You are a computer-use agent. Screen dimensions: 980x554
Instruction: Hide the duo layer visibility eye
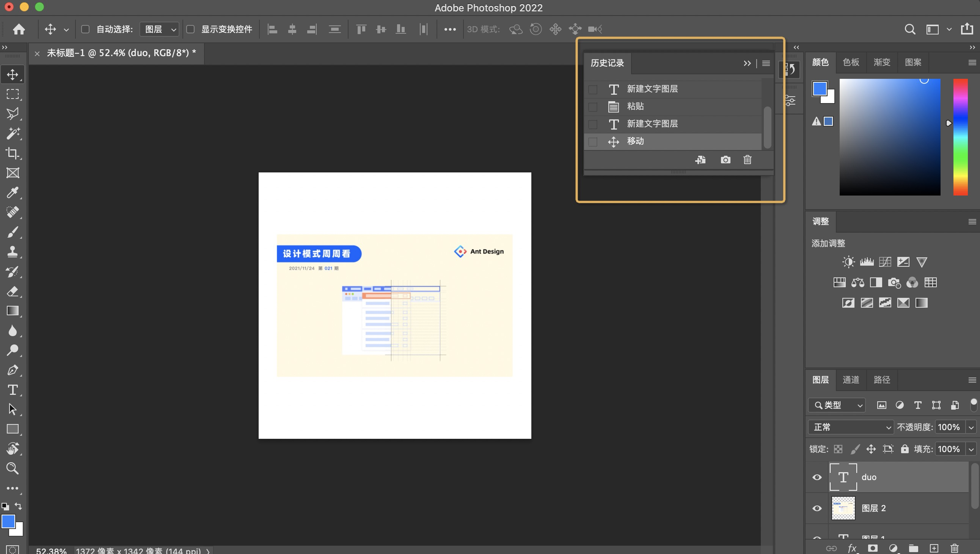[x=817, y=477]
